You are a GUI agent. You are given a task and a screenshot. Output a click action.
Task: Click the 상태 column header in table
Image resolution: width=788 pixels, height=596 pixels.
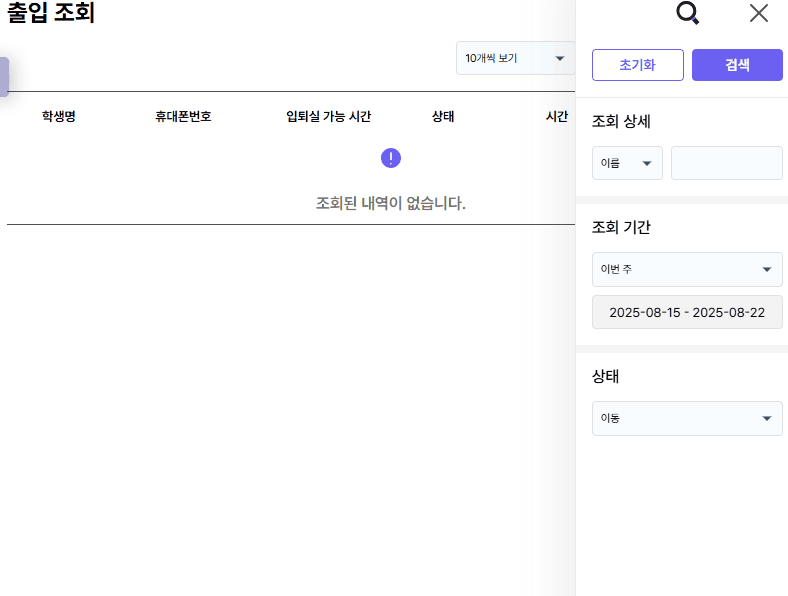click(443, 117)
